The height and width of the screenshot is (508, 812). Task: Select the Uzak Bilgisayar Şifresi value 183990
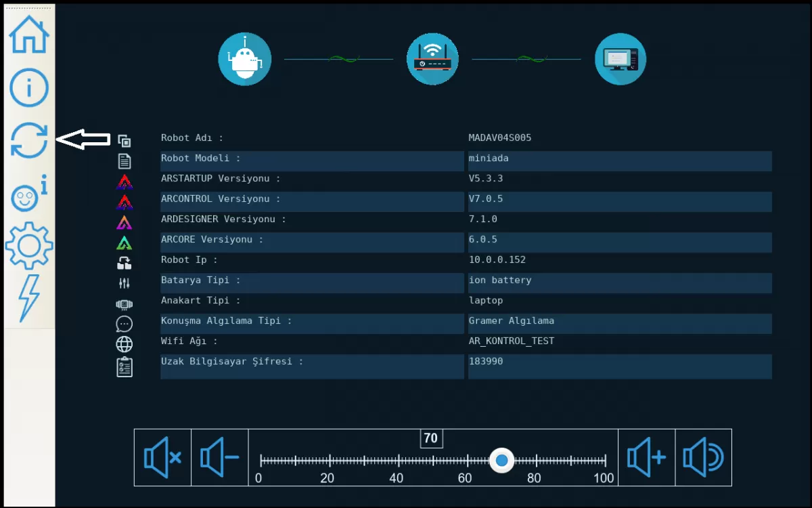[486, 362]
